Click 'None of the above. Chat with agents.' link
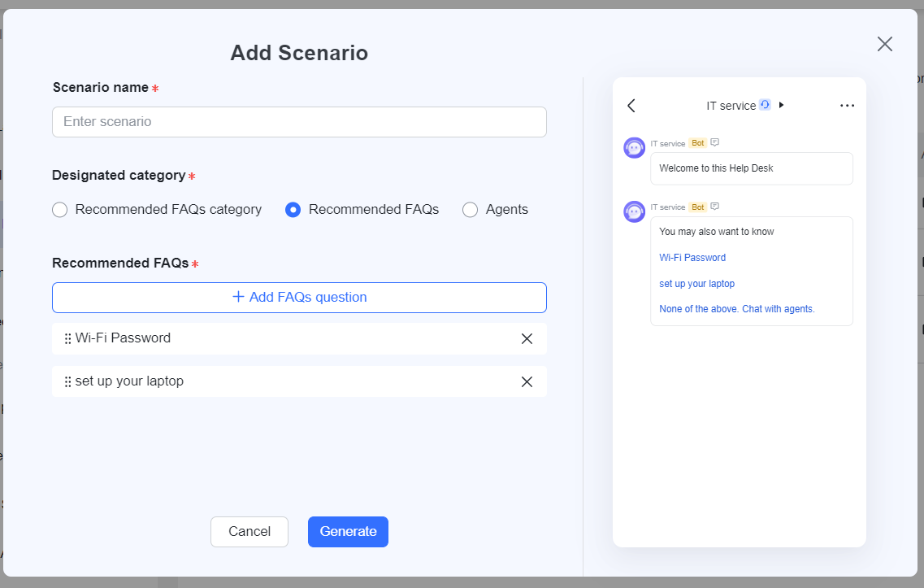924x588 pixels. pos(736,309)
